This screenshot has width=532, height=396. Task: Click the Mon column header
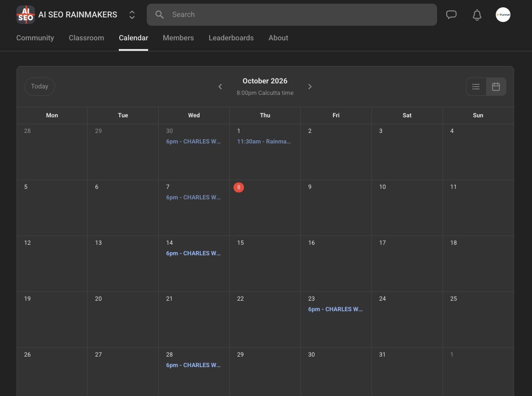coord(52,115)
